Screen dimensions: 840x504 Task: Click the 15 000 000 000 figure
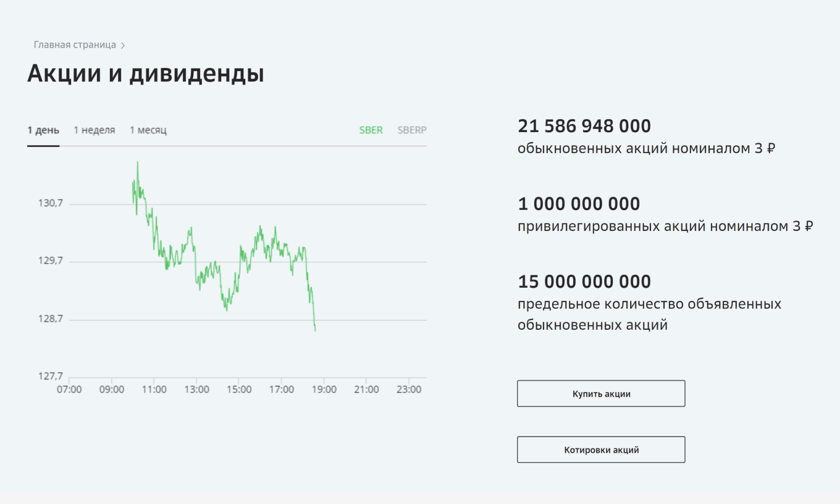click(x=584, y=282)
